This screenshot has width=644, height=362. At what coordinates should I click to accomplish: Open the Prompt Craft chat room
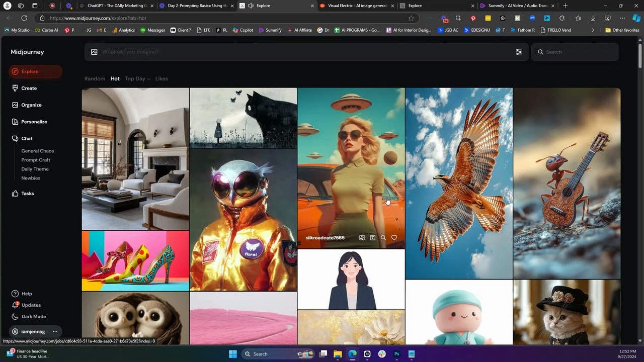36,160
